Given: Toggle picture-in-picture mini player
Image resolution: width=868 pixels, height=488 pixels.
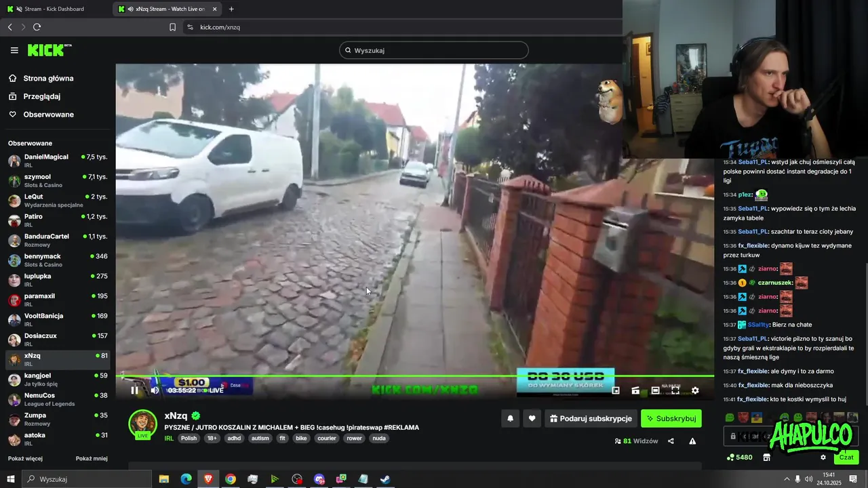Looking at the screenshot, I should point(616,390).
